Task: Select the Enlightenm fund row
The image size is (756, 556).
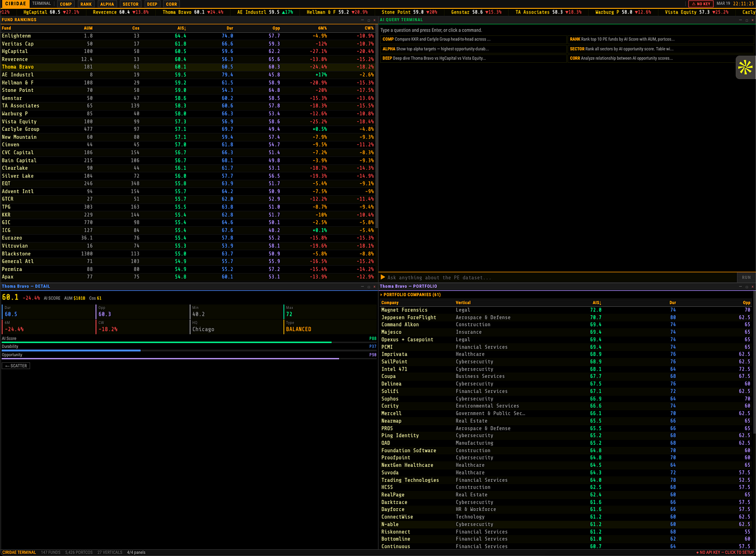Action: pyautogui.click(x=188, y=36)
